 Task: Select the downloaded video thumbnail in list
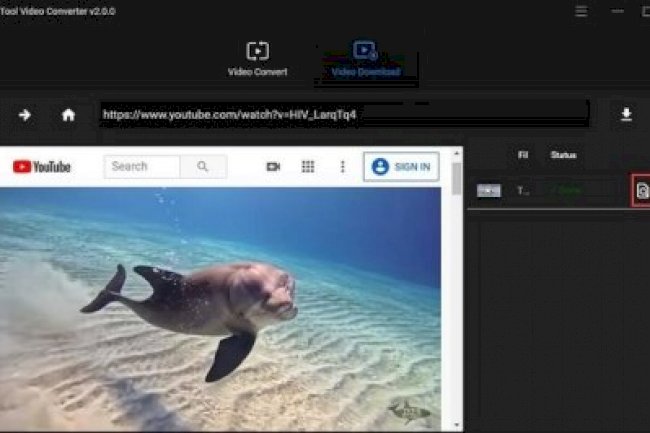[x=489, y=190]
